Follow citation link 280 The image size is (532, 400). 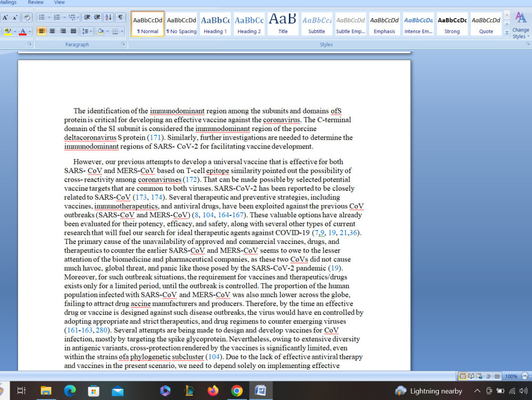[x=102, y=330]
